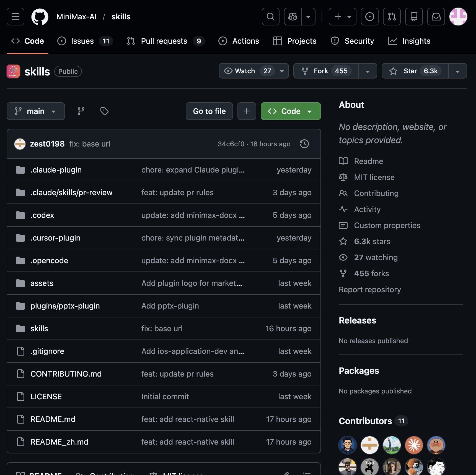Open the Copilot icon in the header
The width and height of the screenshot is (476, 475).
(x=292, y=17)
